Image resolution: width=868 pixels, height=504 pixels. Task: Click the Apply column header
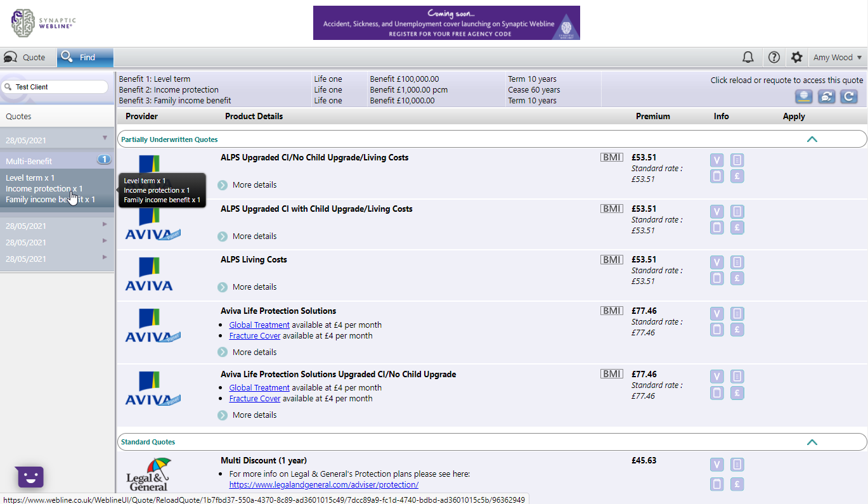(x=794, y=117)
